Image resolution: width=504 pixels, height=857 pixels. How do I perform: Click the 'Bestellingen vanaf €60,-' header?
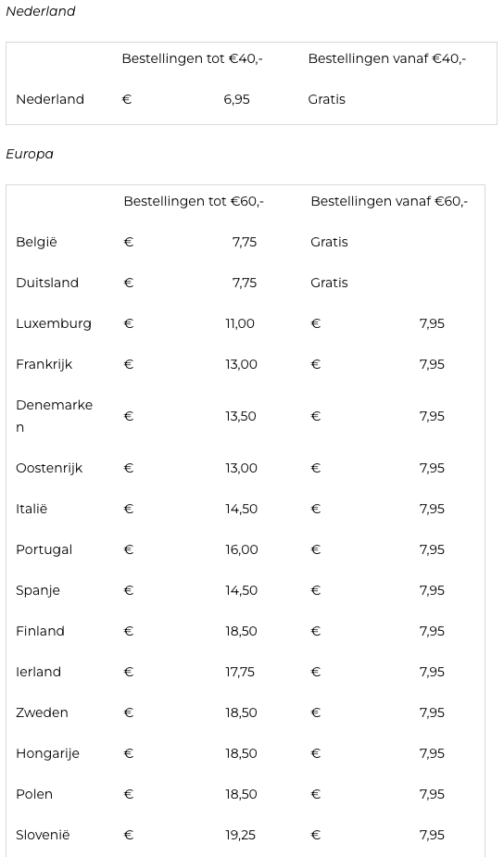pyautogui.click(x=389, y=201)
